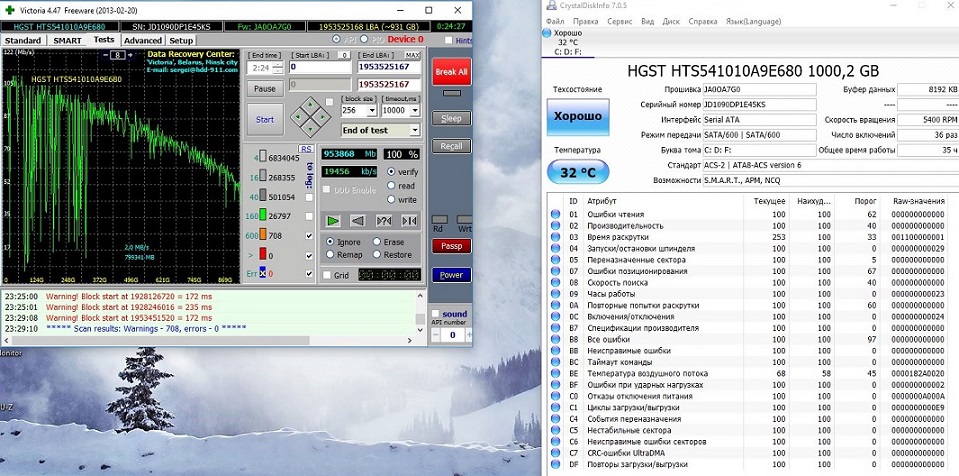Open the timeout ms dropdown

(x=415, y=111)
